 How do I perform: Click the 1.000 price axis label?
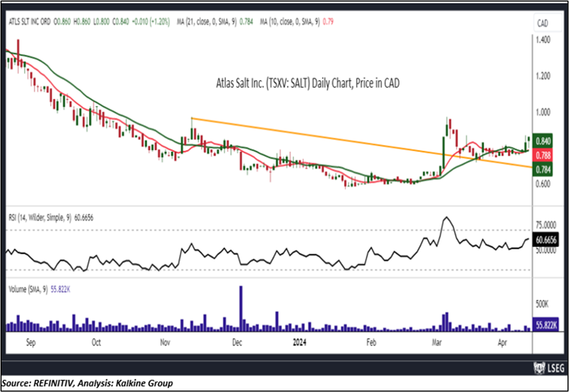pos(543,113)
